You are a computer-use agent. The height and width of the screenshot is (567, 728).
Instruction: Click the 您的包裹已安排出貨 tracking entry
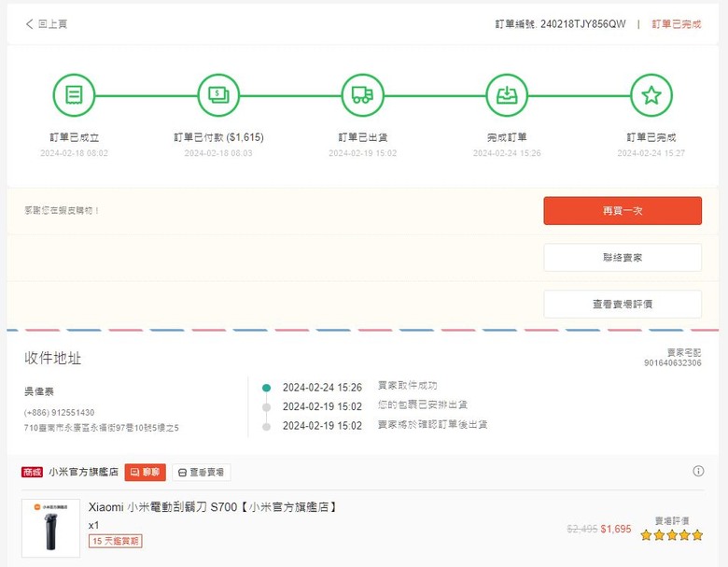coord(423,404)
